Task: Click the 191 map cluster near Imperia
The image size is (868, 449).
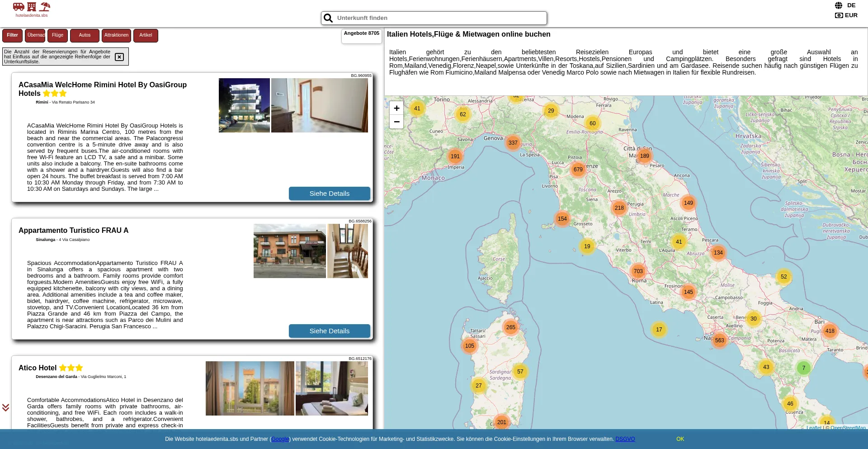Action: click(455, 156)
